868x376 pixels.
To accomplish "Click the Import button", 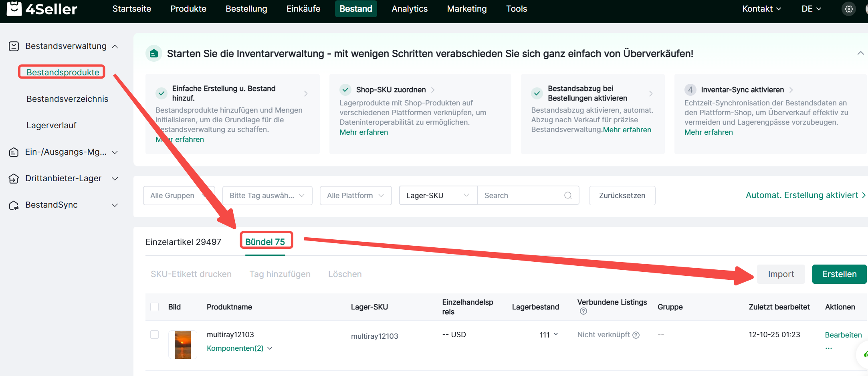I will tap(781, 274).
